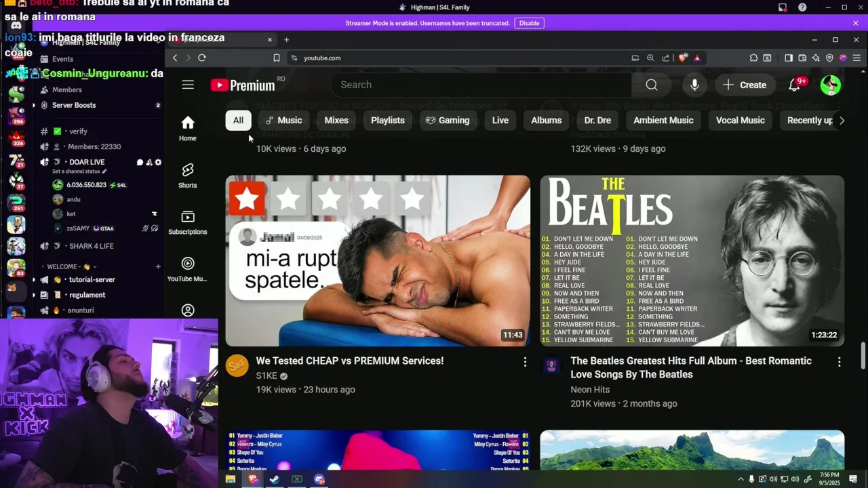Open YouTube notifications bell

795,85
